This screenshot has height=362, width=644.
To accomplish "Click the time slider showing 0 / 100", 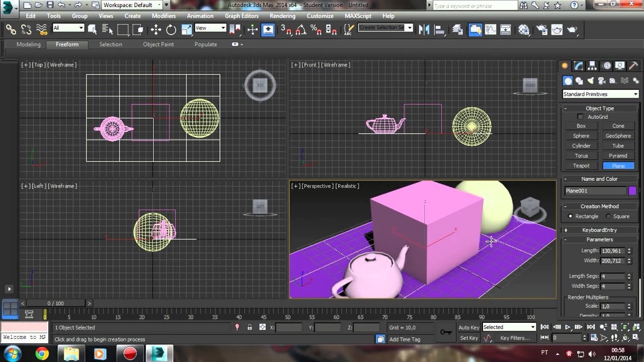I will click(56, 303).
